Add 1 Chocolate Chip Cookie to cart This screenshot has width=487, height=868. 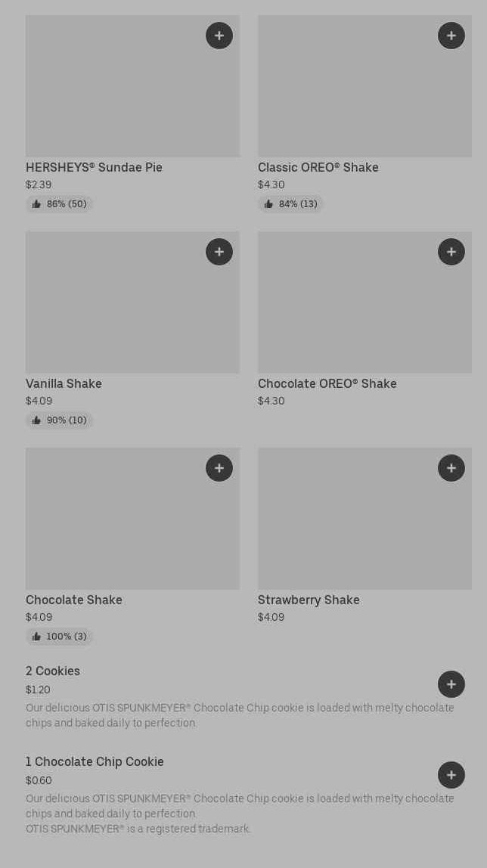coord(451,775)
